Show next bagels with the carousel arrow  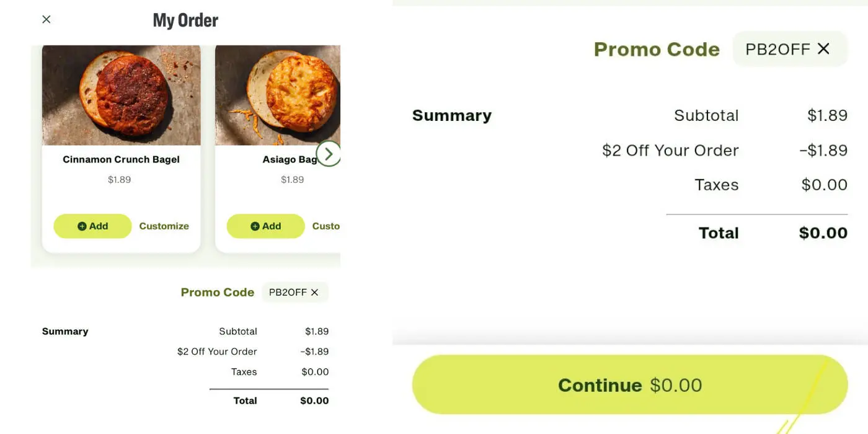coord(329,154)
